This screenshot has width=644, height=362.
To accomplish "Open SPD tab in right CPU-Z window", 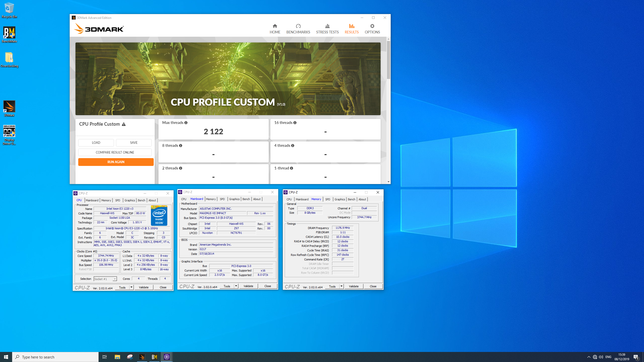I will click(328, 199).
